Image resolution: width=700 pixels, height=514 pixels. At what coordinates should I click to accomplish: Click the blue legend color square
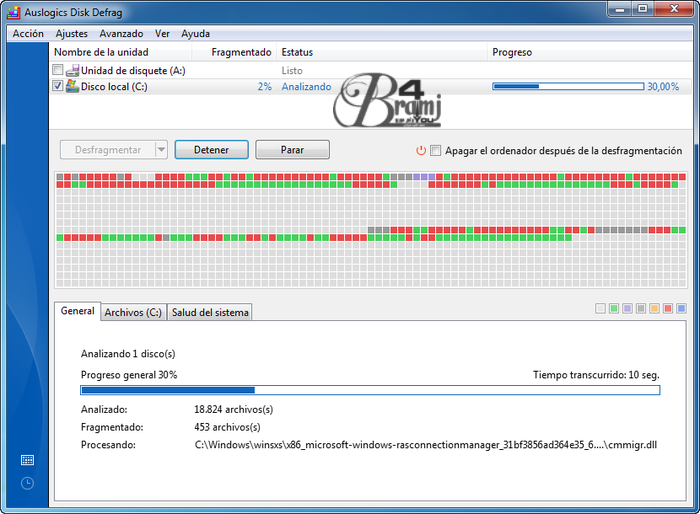click(x=681, y=308)
